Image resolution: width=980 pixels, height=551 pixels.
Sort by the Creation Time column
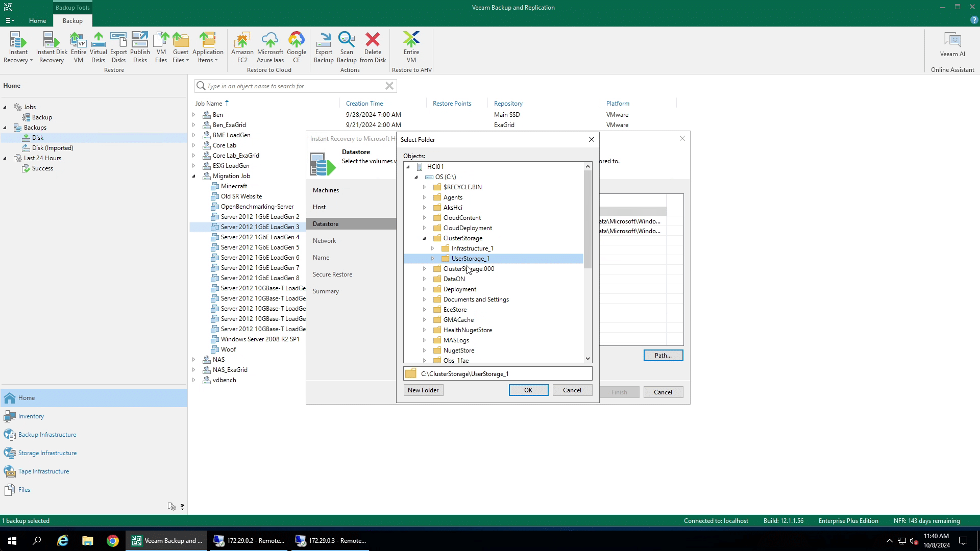[364, 104]
